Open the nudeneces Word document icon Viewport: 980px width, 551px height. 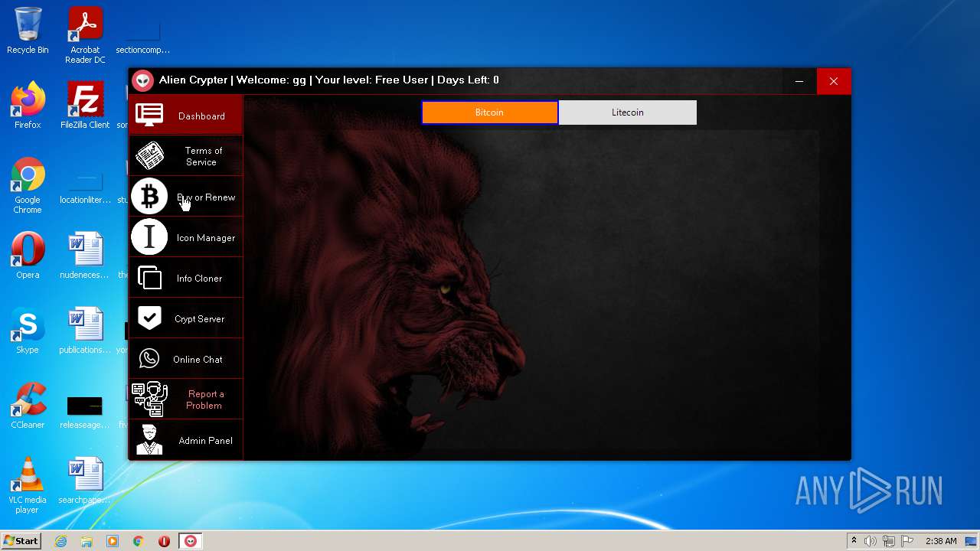click(85, 256)
